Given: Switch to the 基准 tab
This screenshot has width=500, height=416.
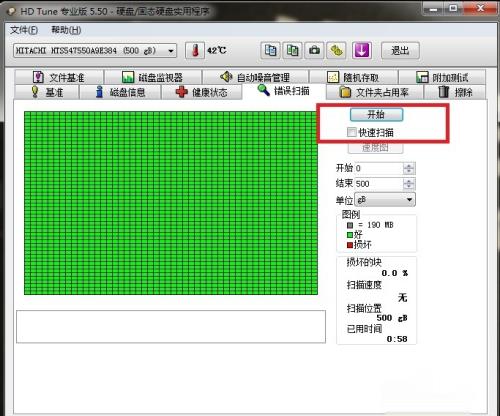Looking at the screenshot, I should [47, 92].
